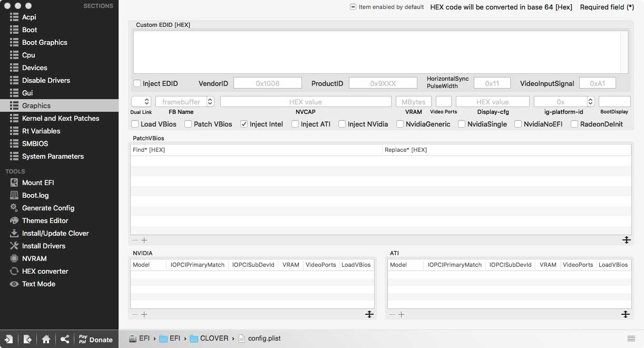
Task: Click the export configuration icon in bottom bar
Action: (x=27, y=339)
